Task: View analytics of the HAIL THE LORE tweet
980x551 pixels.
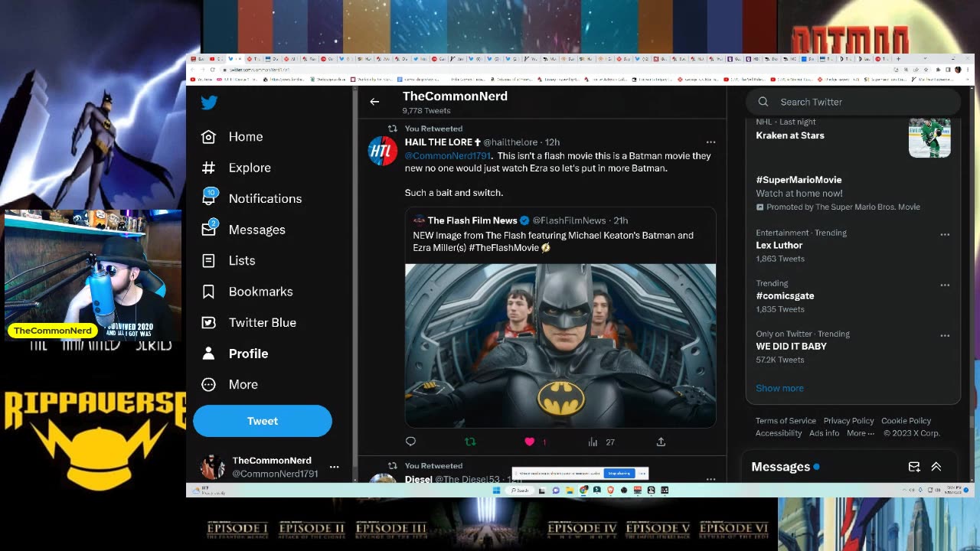Action: click(x=593, y=442)
